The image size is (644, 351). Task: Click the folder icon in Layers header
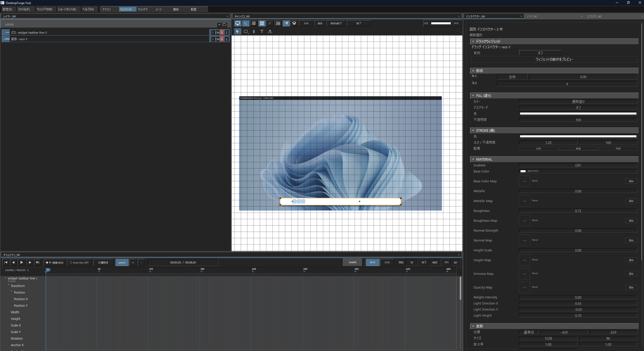[224, 25]
